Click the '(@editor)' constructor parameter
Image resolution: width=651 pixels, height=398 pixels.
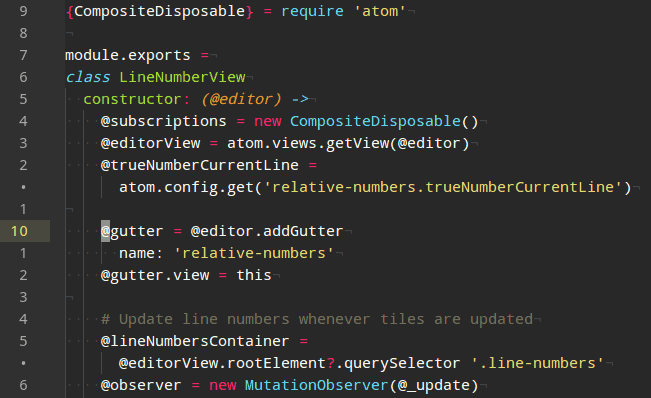[x=241, y=99]
